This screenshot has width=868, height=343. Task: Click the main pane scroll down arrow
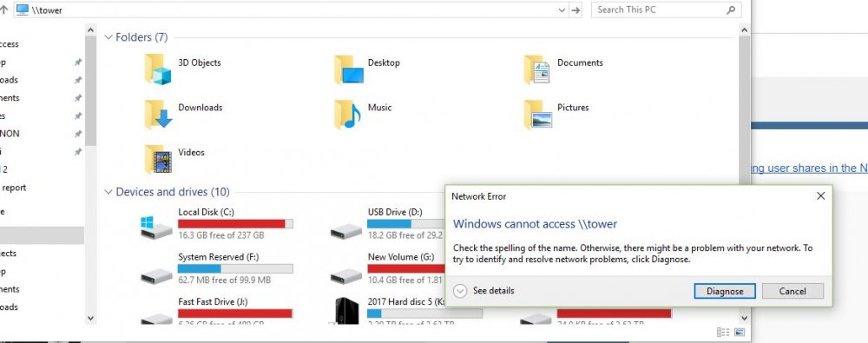tap(745, 319)
